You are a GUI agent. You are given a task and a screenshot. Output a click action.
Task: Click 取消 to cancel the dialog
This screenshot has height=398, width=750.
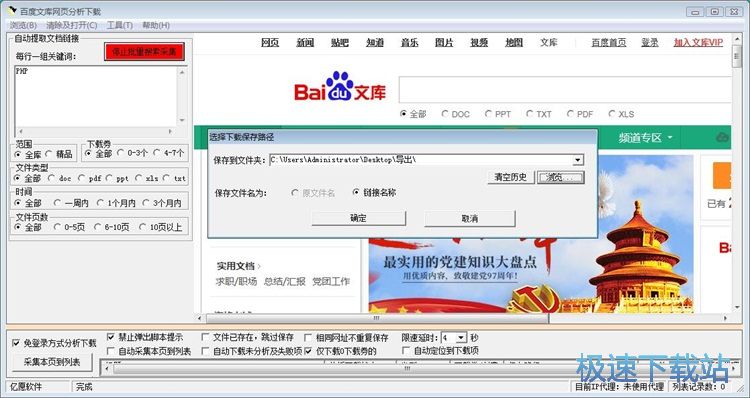point(470,219)
